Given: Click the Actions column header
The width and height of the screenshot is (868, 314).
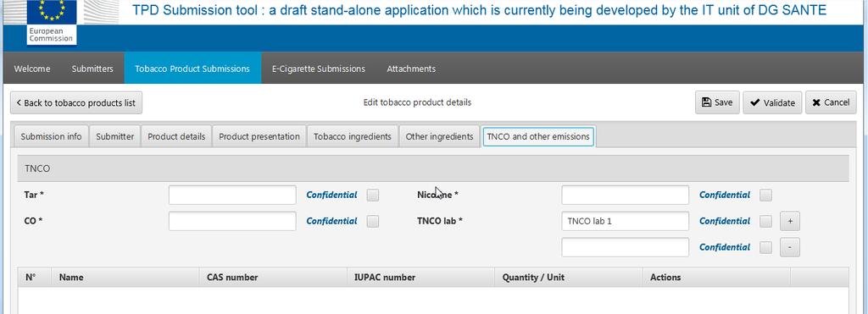Looking at the screenshot, I should pyautogui.click(x=716, y=278).
